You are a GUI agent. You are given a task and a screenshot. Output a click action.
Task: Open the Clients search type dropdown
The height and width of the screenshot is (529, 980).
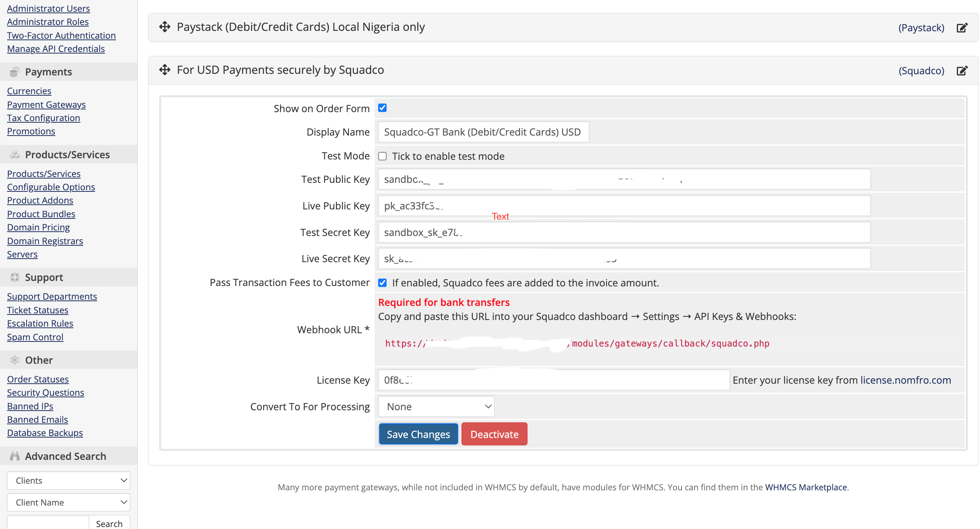click(x=68, y=481)
